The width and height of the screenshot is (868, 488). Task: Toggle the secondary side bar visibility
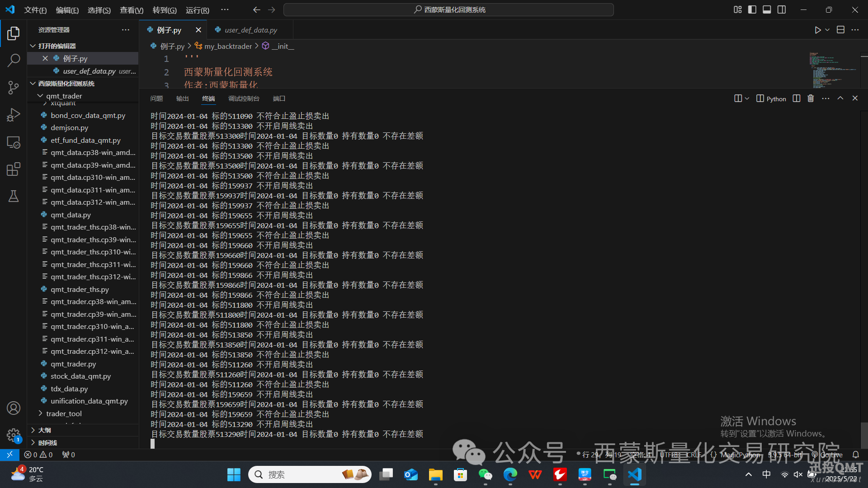pyautogui.click(x=782, y=9)
